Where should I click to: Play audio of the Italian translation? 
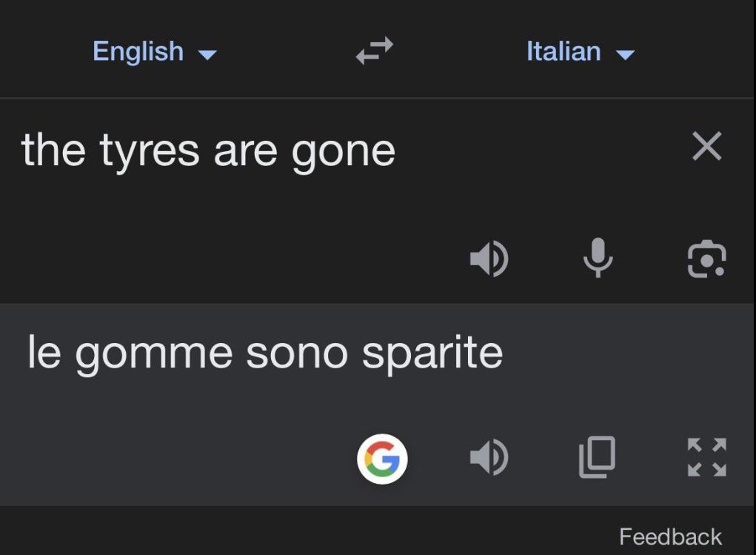click(489, 457)
